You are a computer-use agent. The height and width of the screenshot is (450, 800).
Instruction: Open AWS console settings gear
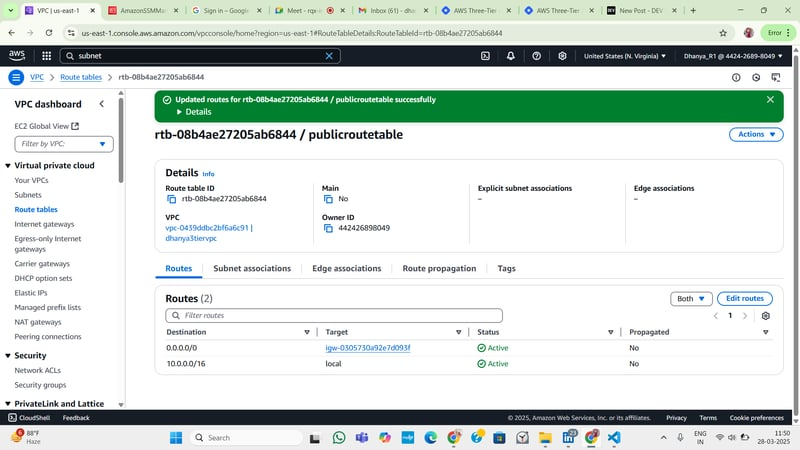[562, 56]
